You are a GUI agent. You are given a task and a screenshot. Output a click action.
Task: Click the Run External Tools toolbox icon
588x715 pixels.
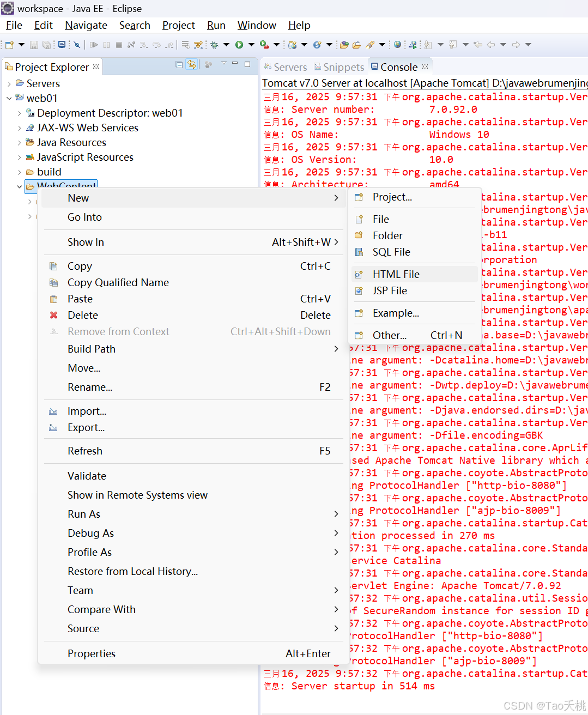click(264, 45)
